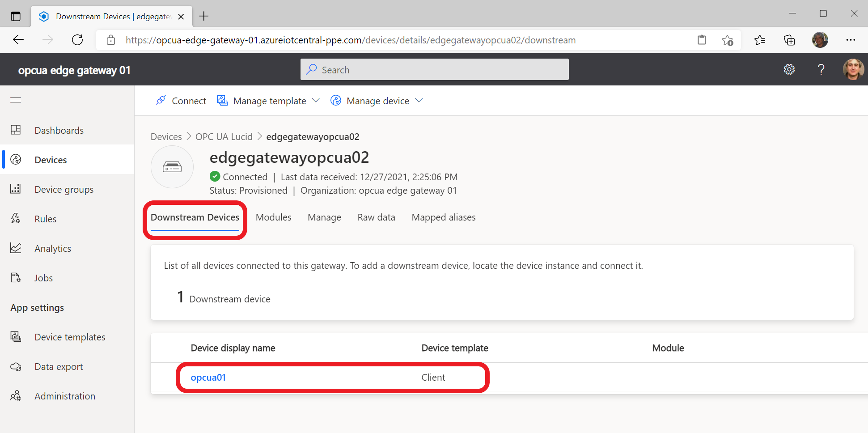868x433 pixels.
Task: Switch to the Modules tab
Action: pyautogui.click(x=274, y=217)
